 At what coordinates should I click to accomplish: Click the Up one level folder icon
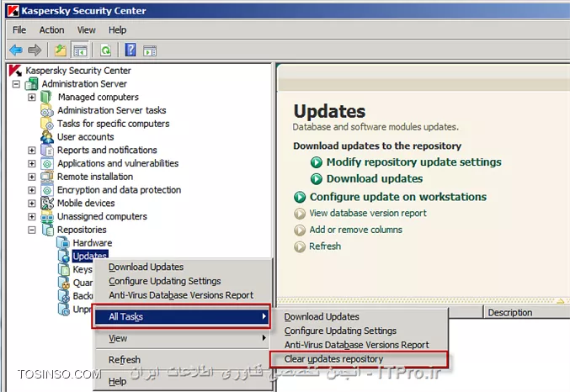[61, 50]
